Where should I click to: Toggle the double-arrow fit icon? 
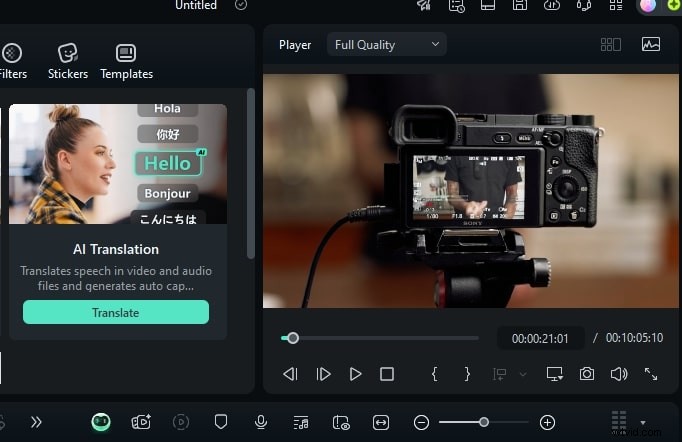(381, 422)
